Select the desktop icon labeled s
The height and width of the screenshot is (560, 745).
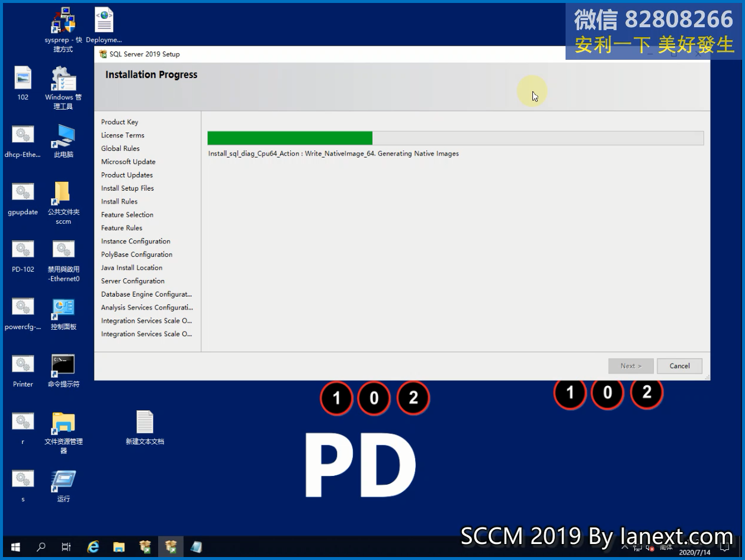(23, 479)
